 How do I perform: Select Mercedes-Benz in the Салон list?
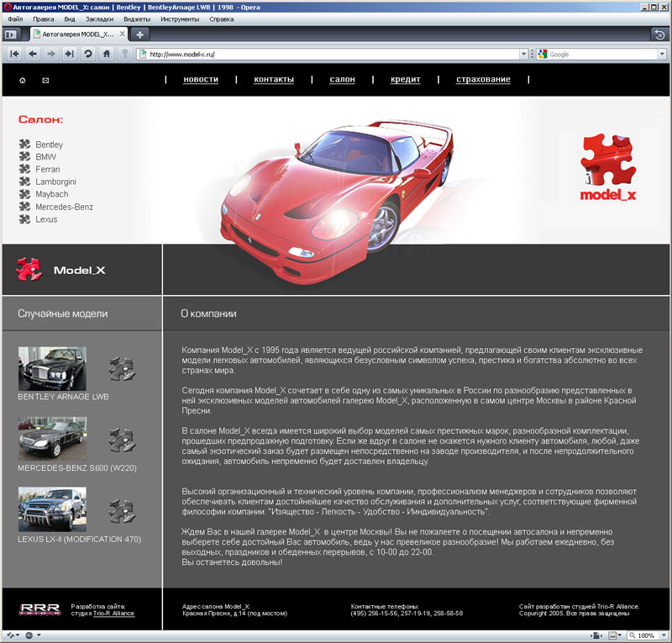(x=65, y=207)
